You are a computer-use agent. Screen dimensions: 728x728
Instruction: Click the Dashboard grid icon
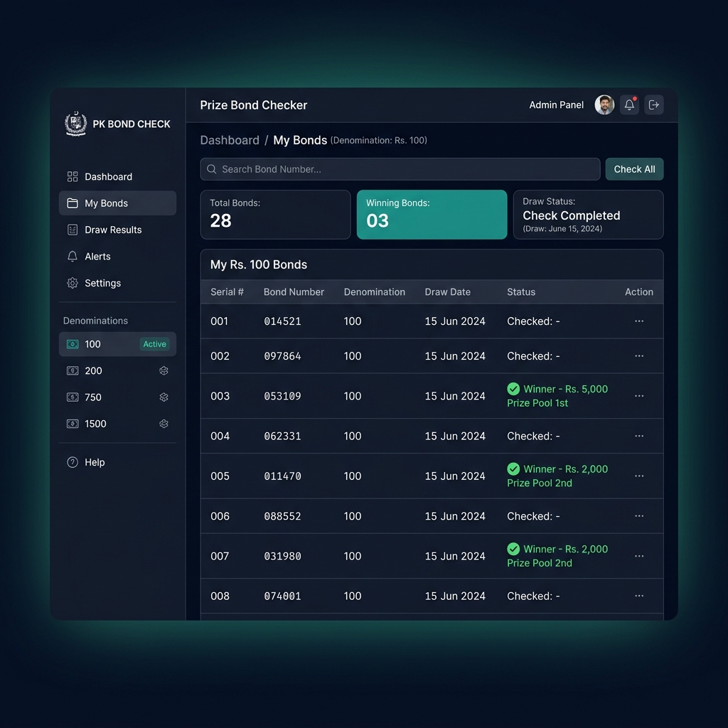[x=73, y=177]
